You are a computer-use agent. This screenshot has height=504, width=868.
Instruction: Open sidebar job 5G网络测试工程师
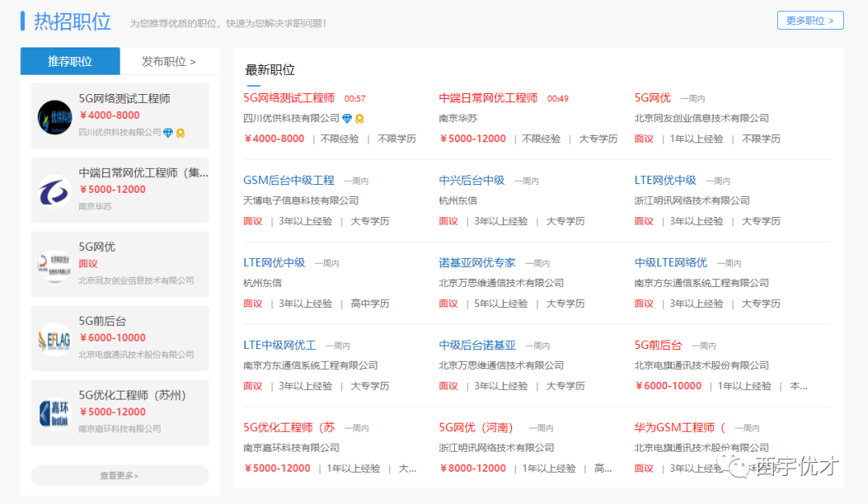(x=125, y=99)
